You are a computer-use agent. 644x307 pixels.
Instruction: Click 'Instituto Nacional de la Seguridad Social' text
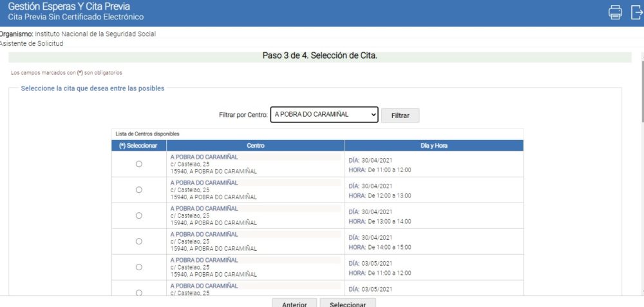pos(95,34)
